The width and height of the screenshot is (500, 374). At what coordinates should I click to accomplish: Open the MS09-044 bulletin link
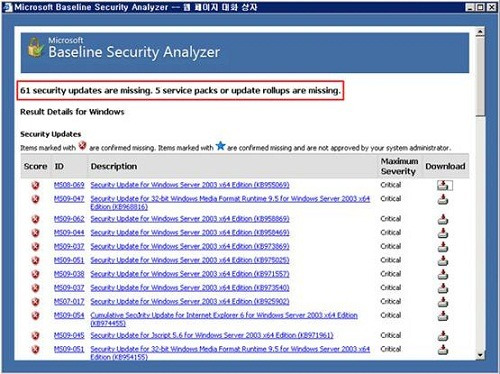[x=69, y=233]
